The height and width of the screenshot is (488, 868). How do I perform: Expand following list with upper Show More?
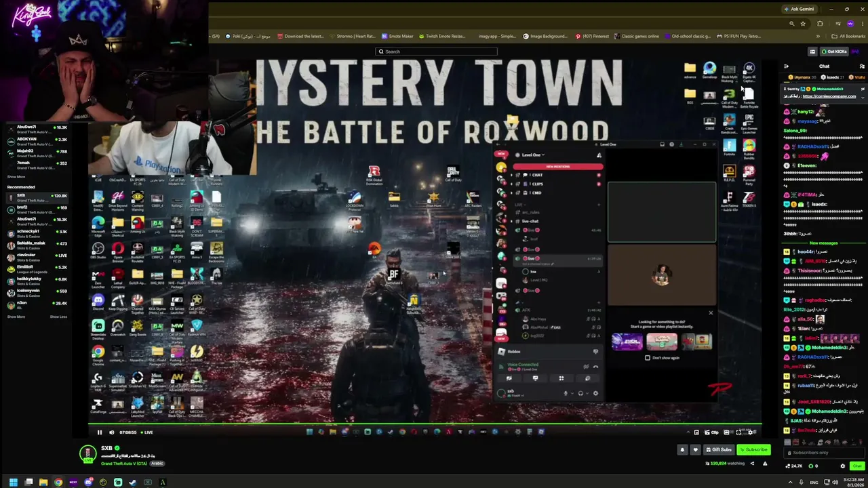click(16, 177)
